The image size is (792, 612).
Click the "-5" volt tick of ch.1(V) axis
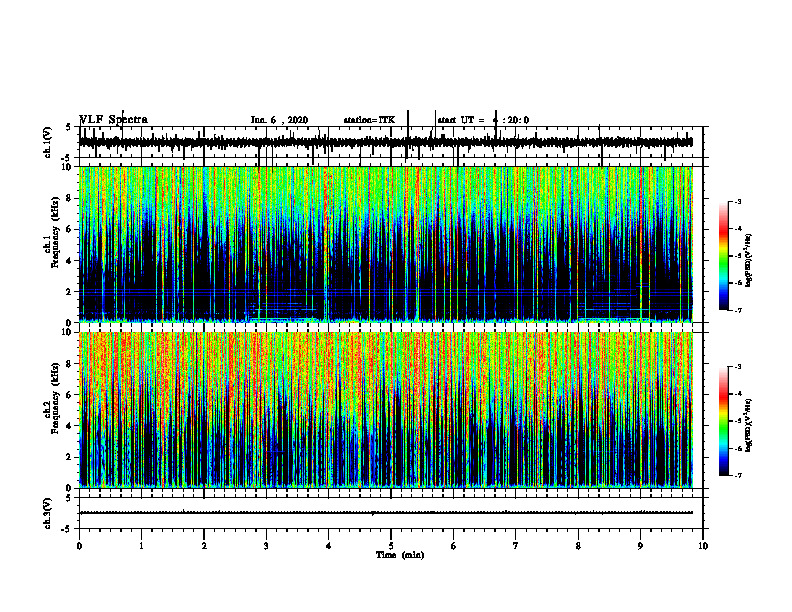(x=67, y=158)
